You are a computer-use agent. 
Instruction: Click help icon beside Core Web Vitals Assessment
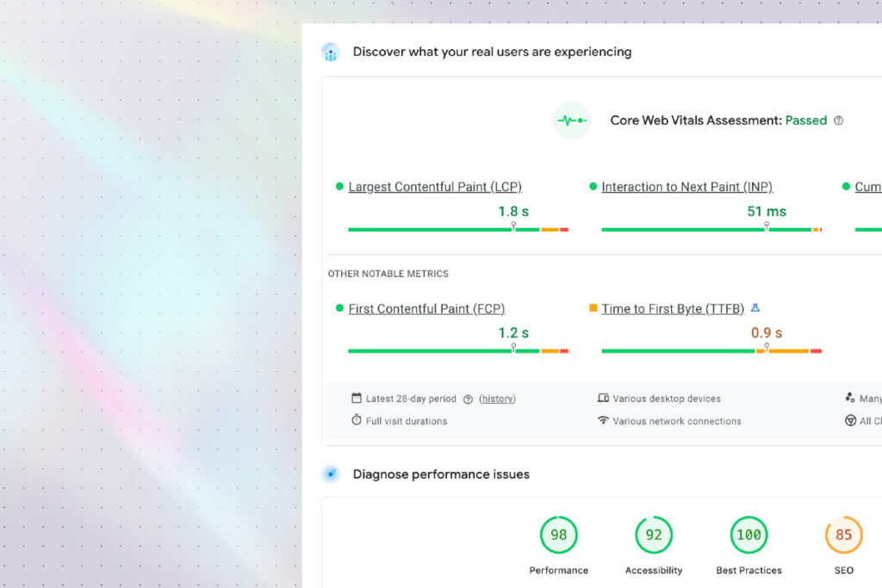pos(839,121)
